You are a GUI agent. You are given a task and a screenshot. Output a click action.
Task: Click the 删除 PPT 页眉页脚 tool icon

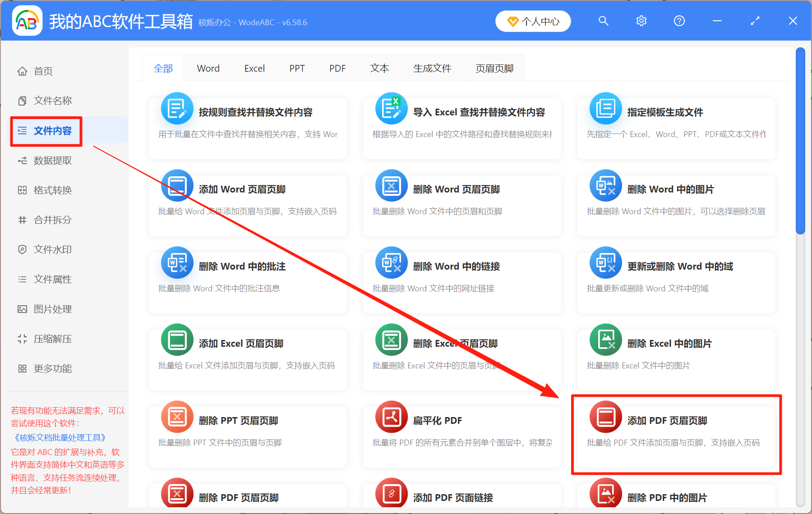click(x=177, y=417)
